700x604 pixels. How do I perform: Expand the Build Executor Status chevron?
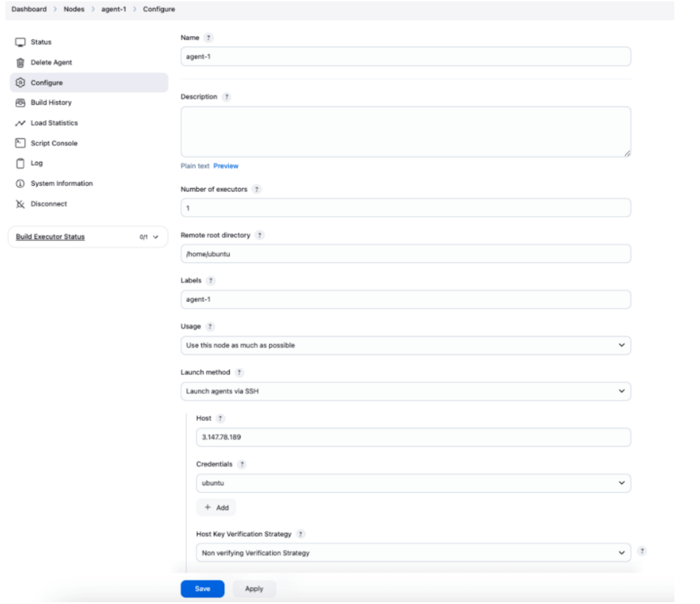(156, 237)
